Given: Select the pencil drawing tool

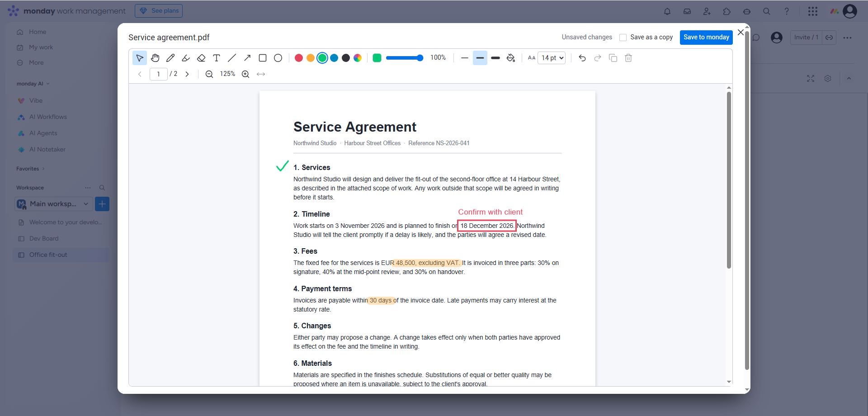Looking at the screenshot, I should tap(170, 58).
